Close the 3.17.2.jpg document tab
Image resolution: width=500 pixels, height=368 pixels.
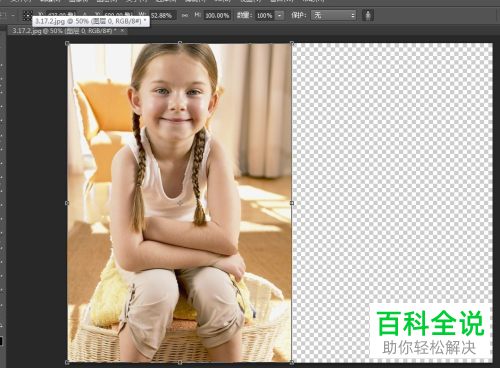[x=122, y=31]
